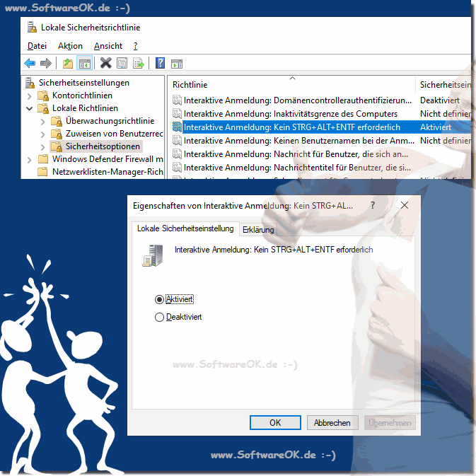Click the Zuweisen von Benutzerrechten folder icon
The width and height of the screenshot is (476, 476).
pyautogui.click(x=57, y=134)
